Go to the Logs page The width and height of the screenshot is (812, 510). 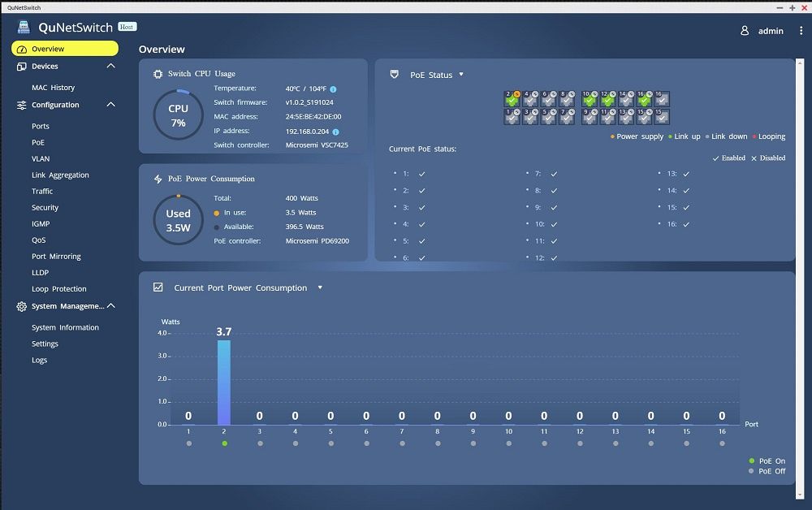click(x=39, y=361)
